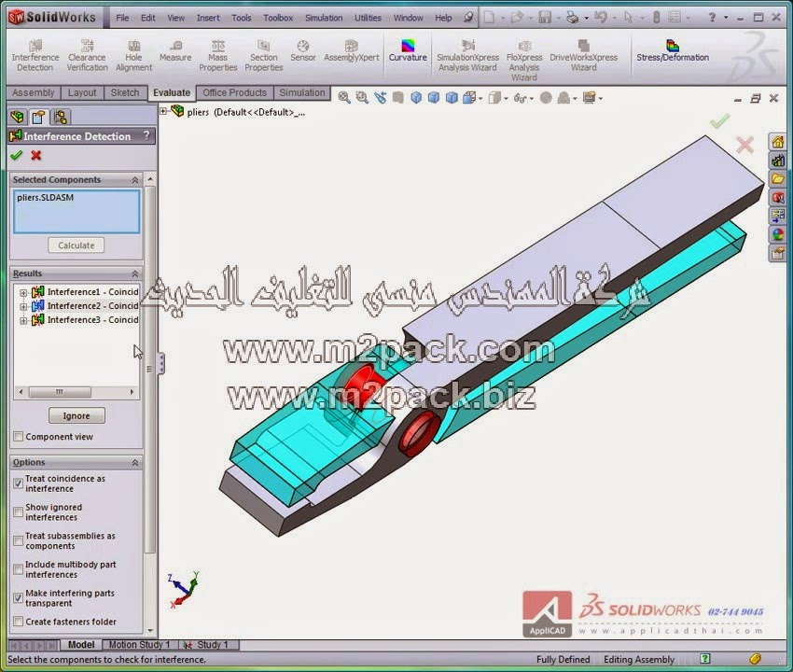
Task: Click the Zoom to Fit icon
Action: [x=344, y=98]
